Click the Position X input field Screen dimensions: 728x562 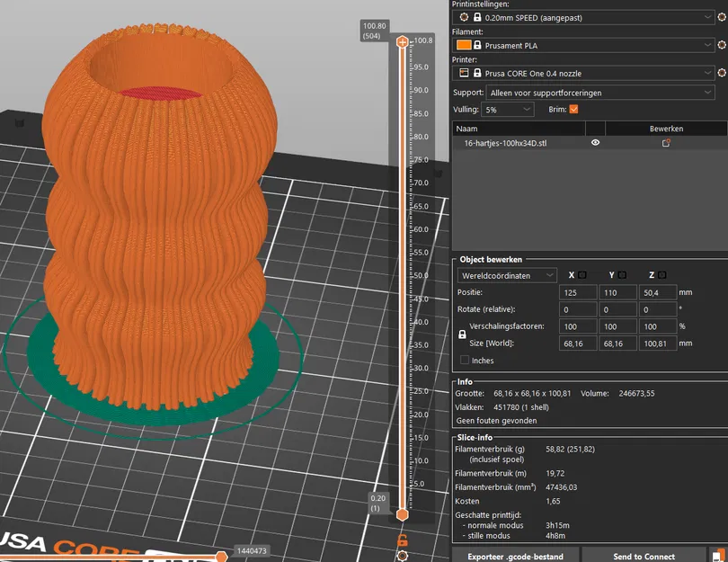[x=577, y=292]
